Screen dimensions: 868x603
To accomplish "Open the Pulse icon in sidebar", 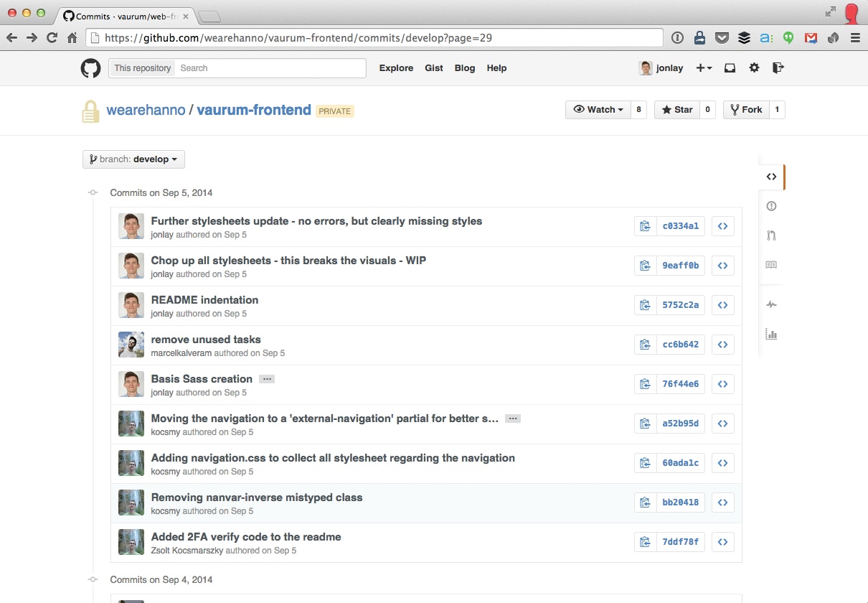I will [x=771, y=304].
